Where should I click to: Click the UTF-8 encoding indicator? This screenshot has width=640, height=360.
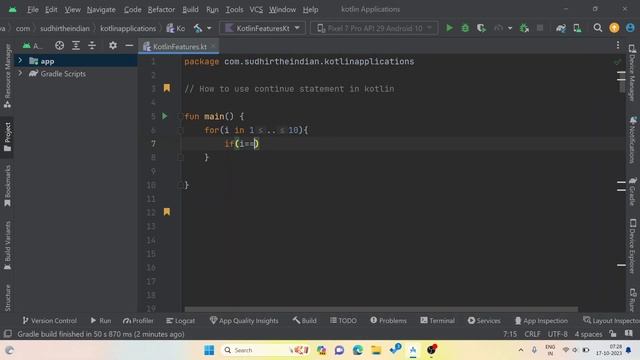click(x=558, y=334)
